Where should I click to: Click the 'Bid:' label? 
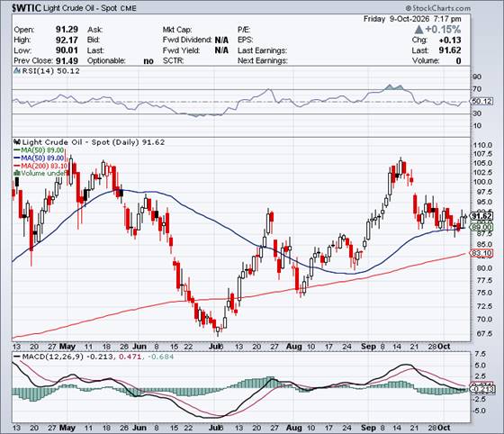(94, 41)
